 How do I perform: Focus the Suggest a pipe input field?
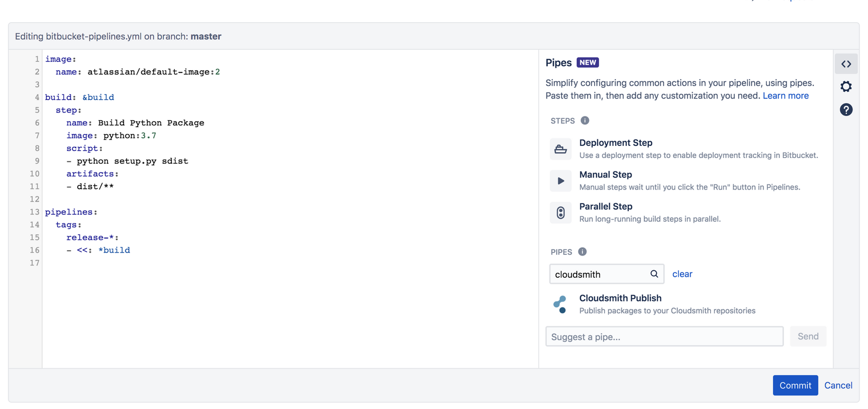coord(664,336)
